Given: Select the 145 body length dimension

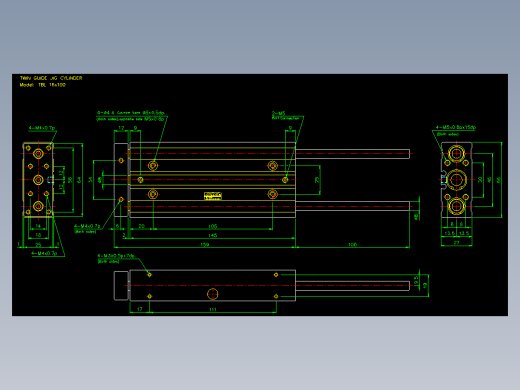Looking at the screenshot, I should (x=212, y=235).
